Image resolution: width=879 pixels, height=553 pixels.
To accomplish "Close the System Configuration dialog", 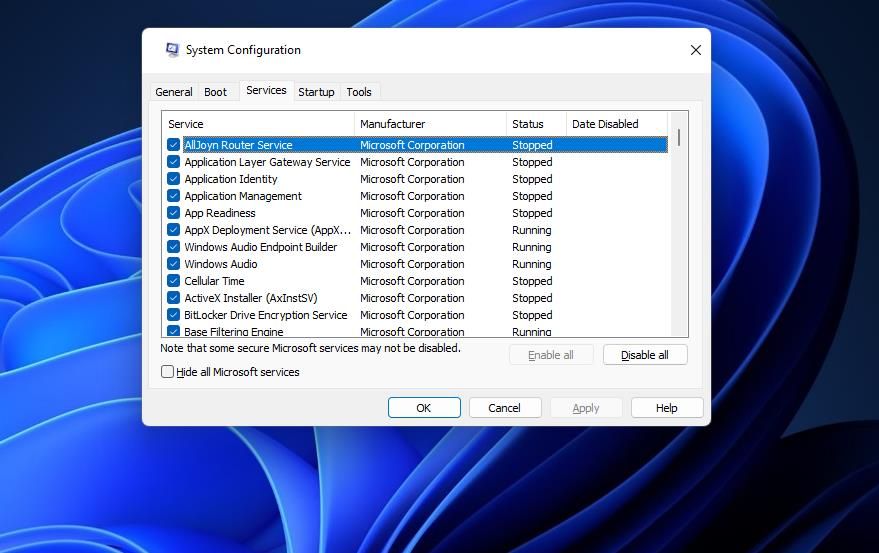I will 696,50.
